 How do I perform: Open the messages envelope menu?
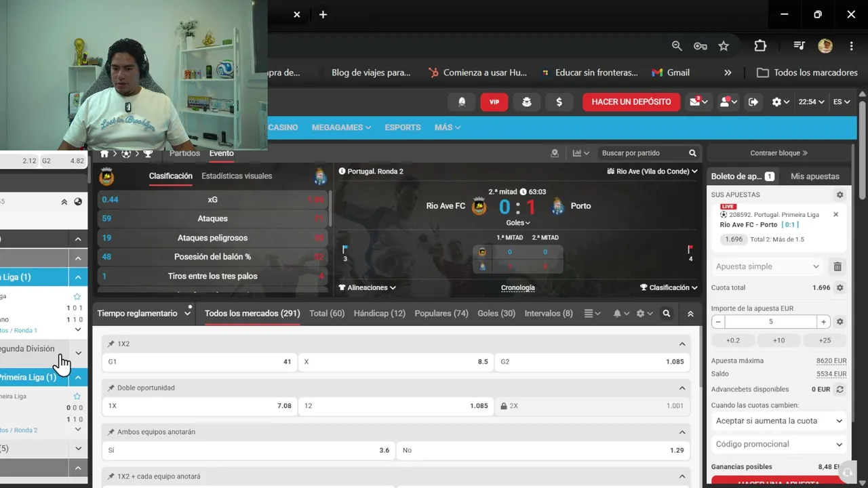(x=698, y=102)
